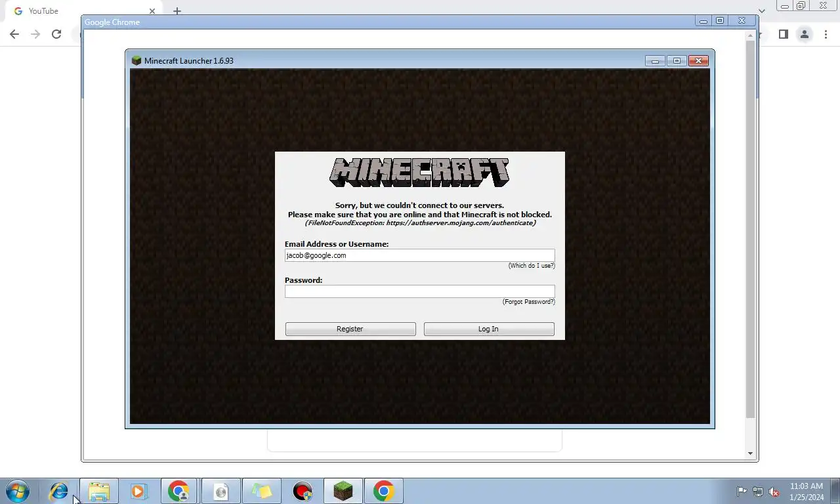Click the Register button
The width and height of the screenshot is (840, 504).
350,329
